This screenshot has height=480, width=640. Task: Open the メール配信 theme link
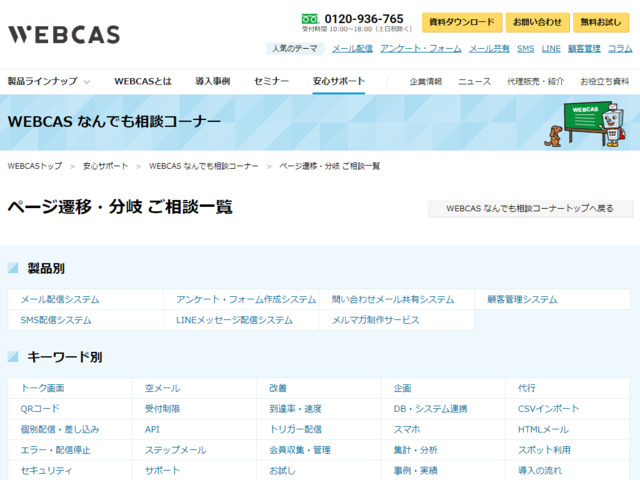coord(352,49)
